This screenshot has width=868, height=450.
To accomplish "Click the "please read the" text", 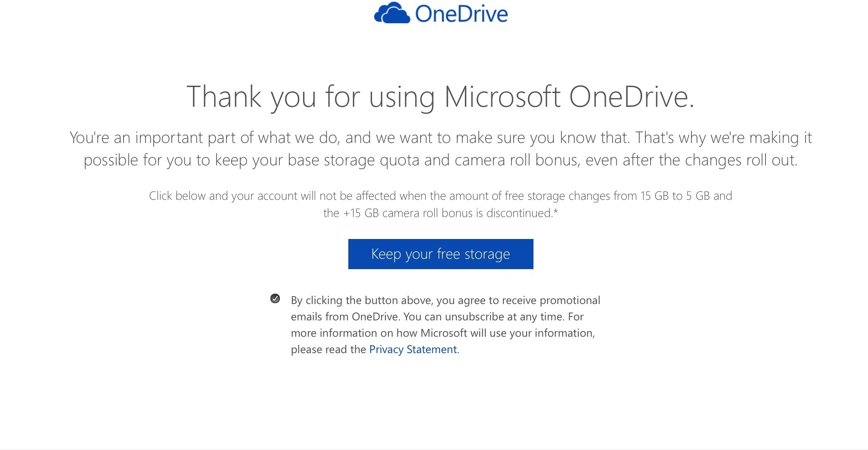I will (x=328, y=349).
